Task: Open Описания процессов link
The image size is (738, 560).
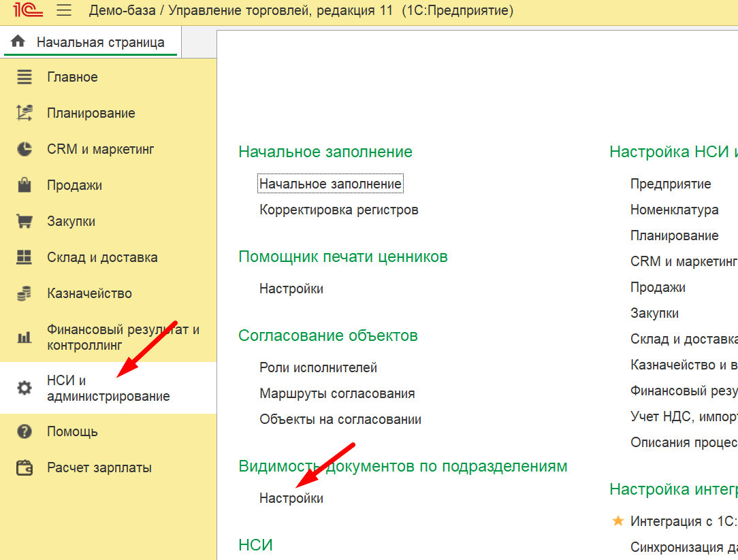Action: tap(684, 442)
